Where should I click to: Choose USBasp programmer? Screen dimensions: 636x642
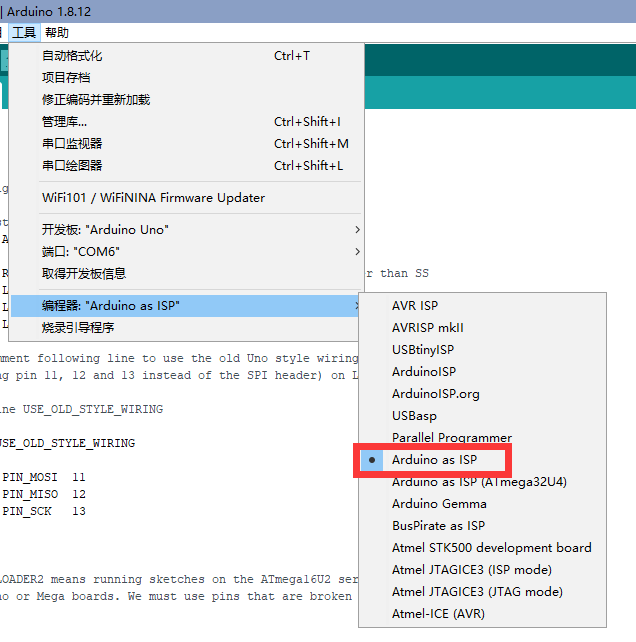click(482, 416)
